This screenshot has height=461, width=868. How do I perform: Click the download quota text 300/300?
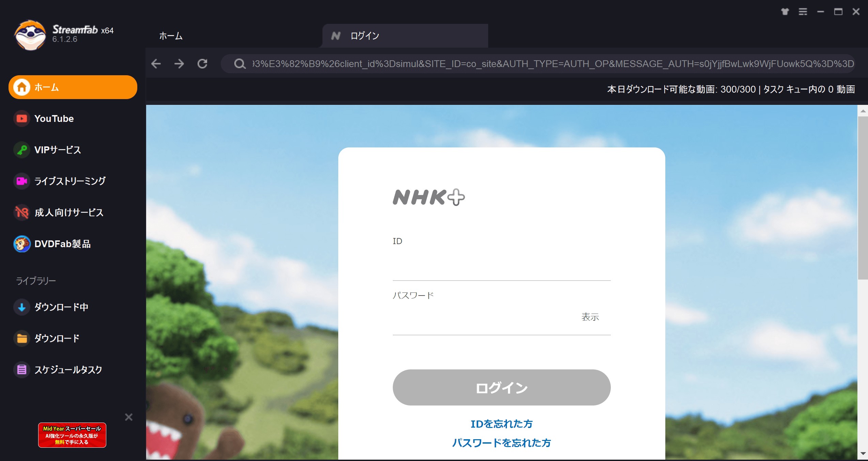pos(738,89)
